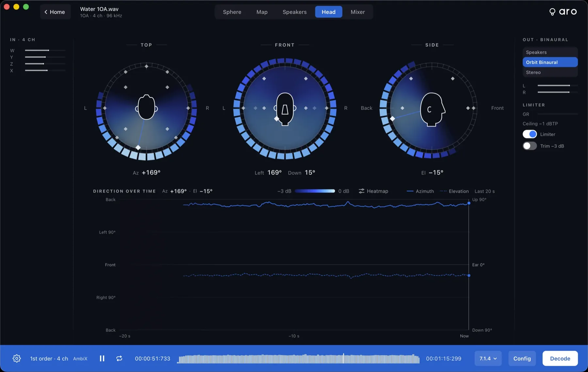Click the AmbiX format label
Viewport: 588px width, 372px height.
[x=80, y=359]
